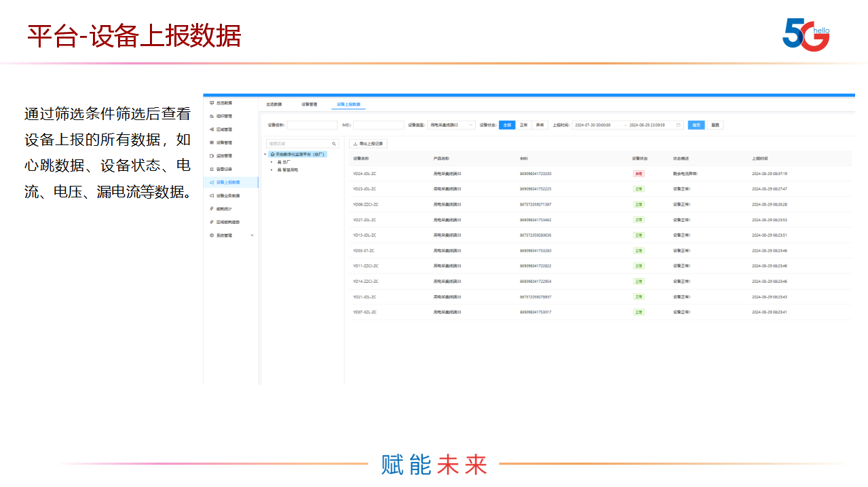
Task: Click the 告警记录 sidebar icon
Action: (x=212, y=169)
